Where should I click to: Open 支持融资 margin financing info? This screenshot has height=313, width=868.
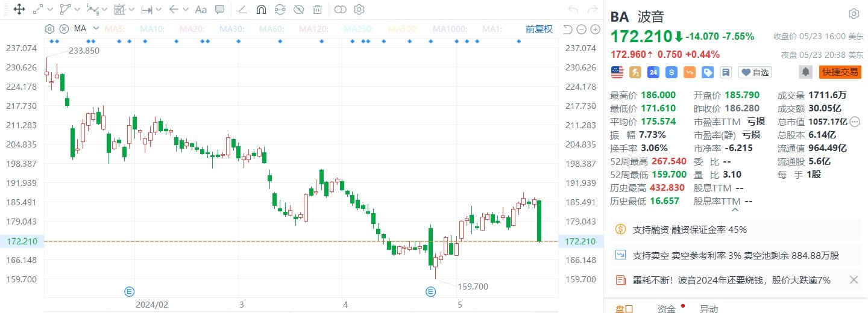click(735, 229)
